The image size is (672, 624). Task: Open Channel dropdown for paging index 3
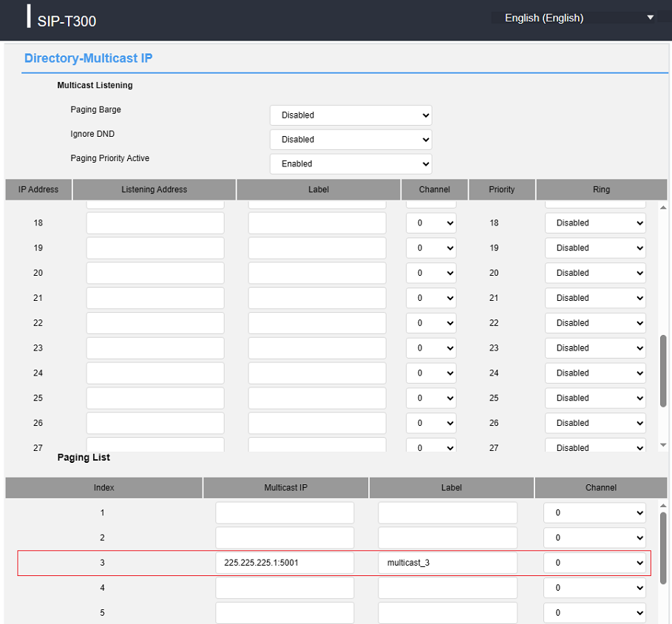coord(594,563)
